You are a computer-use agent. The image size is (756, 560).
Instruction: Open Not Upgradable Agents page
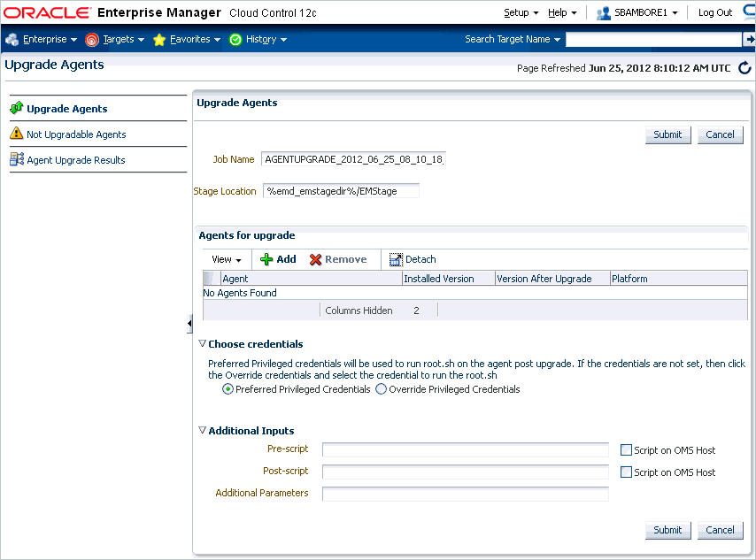click(76, 134)
